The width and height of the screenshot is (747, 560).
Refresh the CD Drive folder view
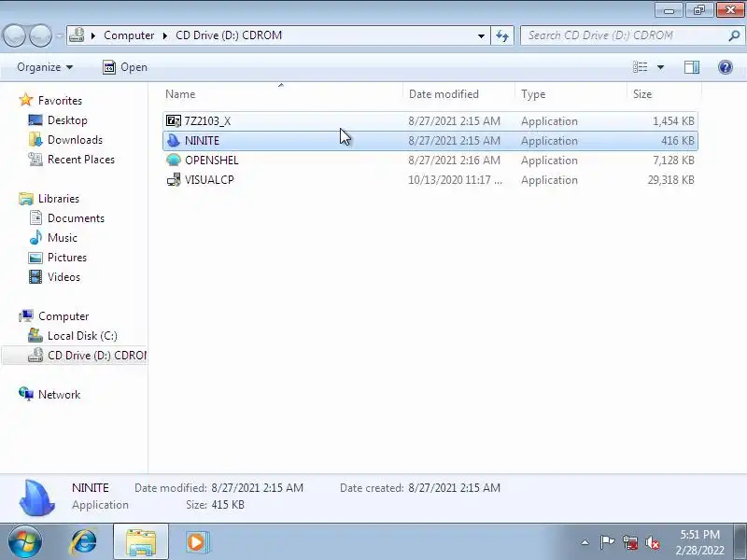(x=502, y=35)
